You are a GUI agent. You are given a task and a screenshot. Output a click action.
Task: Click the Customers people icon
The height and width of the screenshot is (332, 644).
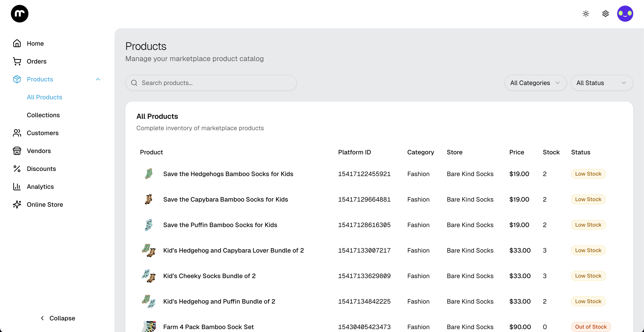(17, 133)
